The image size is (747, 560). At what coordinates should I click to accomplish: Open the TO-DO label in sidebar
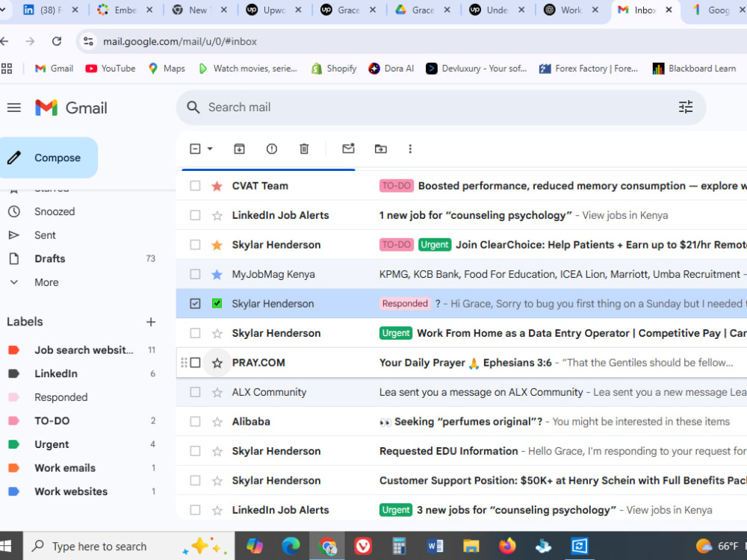(x=52, y=421)
